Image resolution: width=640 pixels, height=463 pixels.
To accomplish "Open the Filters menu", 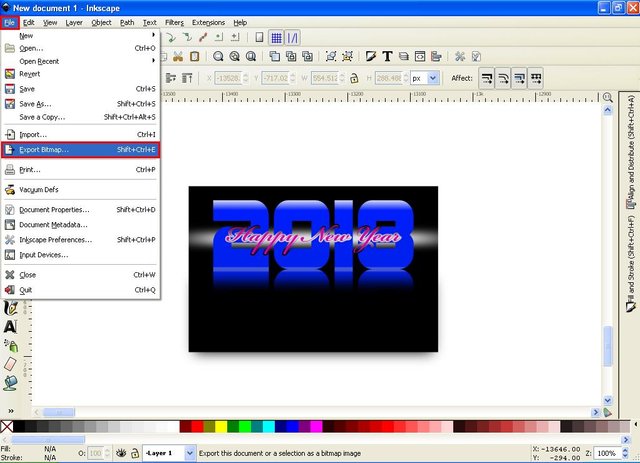I will pos(174,22).
